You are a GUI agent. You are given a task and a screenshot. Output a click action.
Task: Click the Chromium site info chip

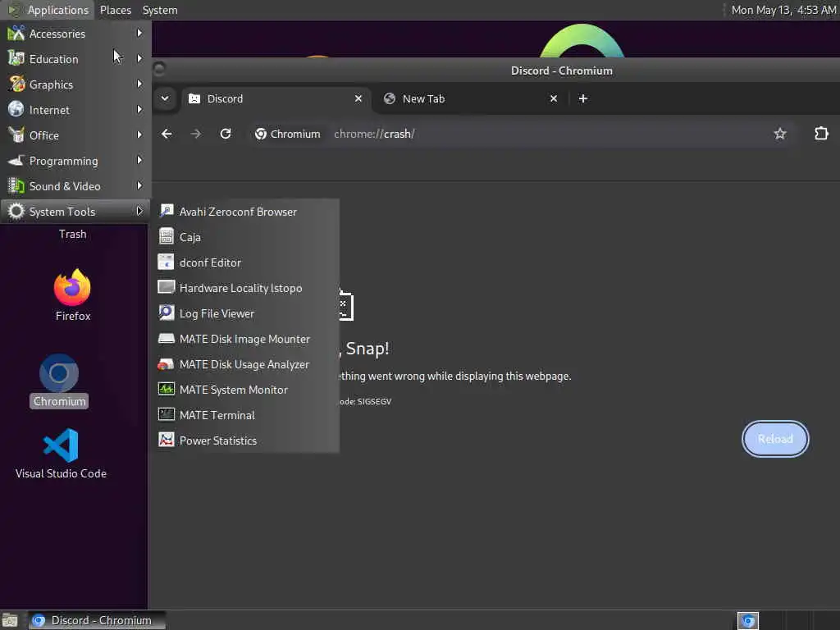click(288, 134)
